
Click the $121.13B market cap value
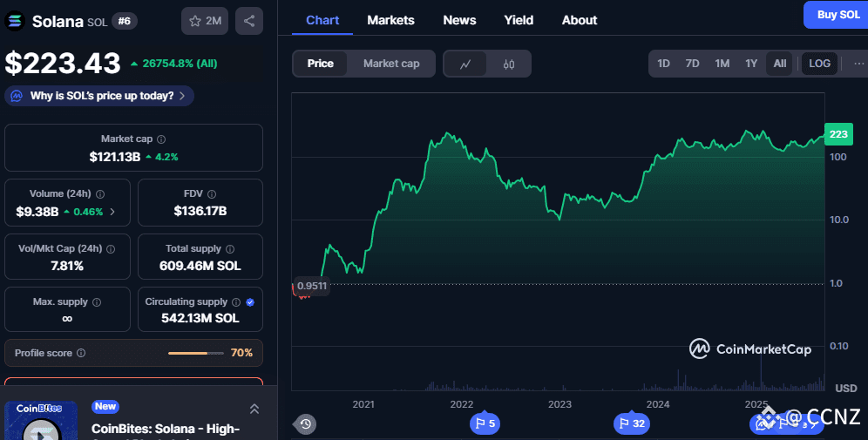(x=114, y=157)
